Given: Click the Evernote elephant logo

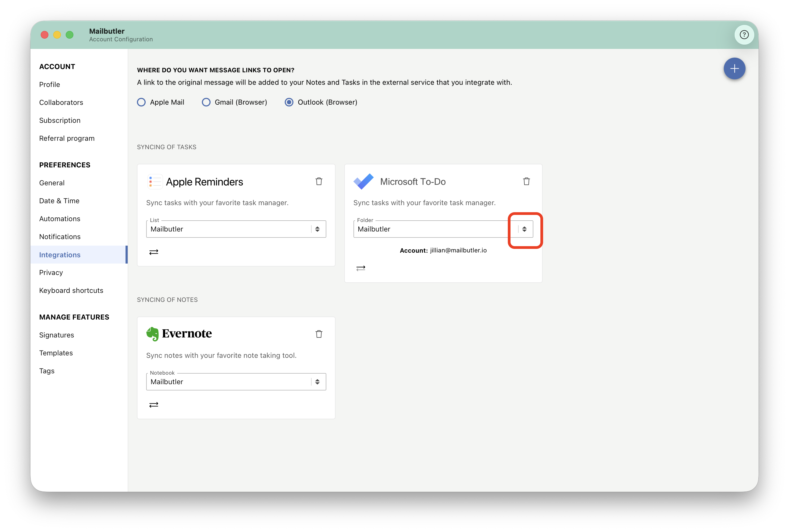Looking at the screenshot, I should pos(152,334).
